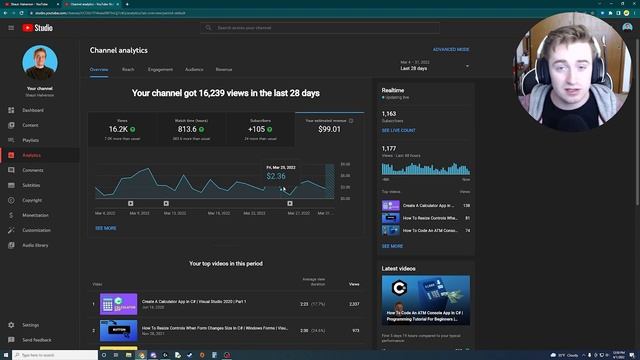The image size is (640, 360).
Task: Switch to the Revenue tab
Action: pos(224,69)
